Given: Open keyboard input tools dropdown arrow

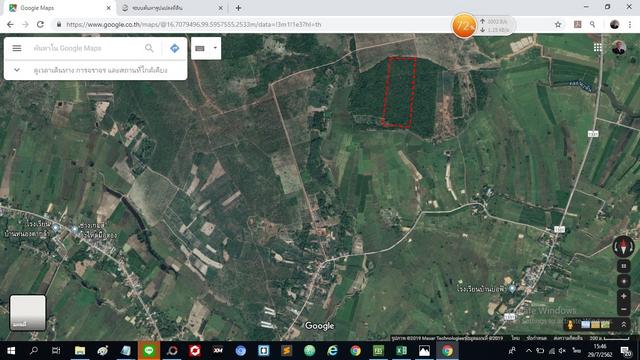Looking at the screenshot, I should (215, 48).
